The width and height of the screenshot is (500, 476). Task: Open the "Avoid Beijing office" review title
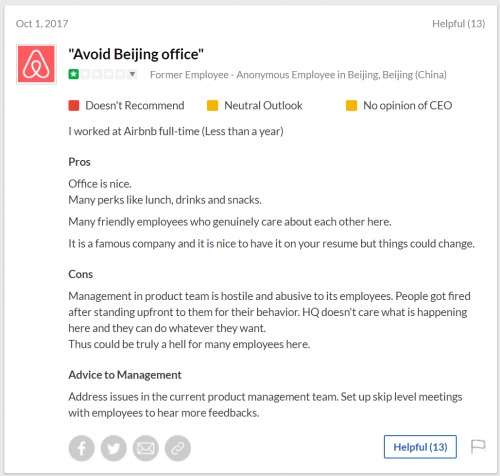[x=136, y=54]
